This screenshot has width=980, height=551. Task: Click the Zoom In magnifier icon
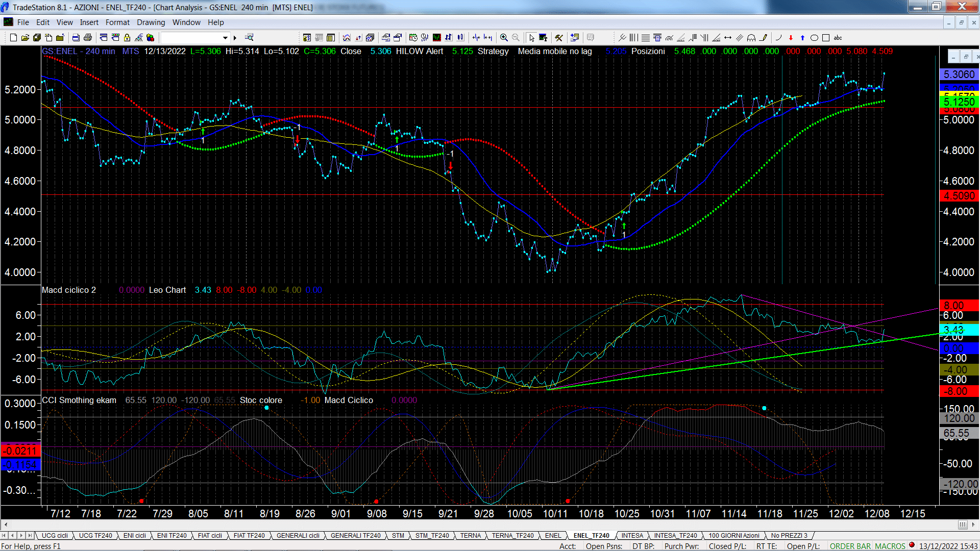(x=504, y=38)
